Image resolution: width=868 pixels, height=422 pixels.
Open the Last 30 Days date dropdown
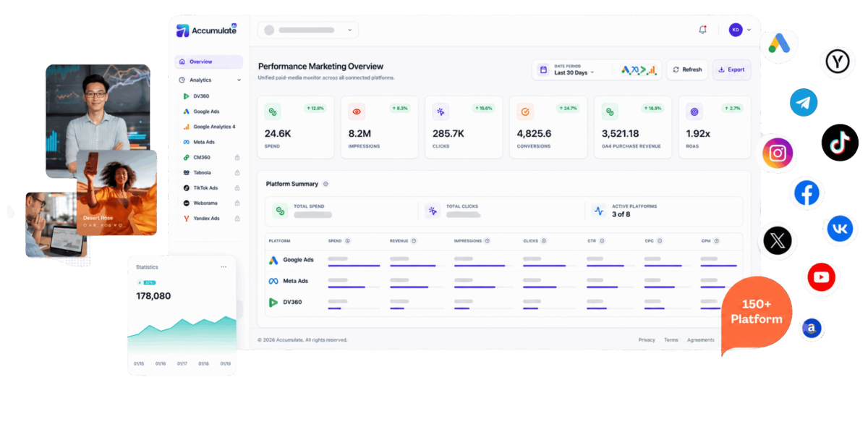click(x=574, y=72)
